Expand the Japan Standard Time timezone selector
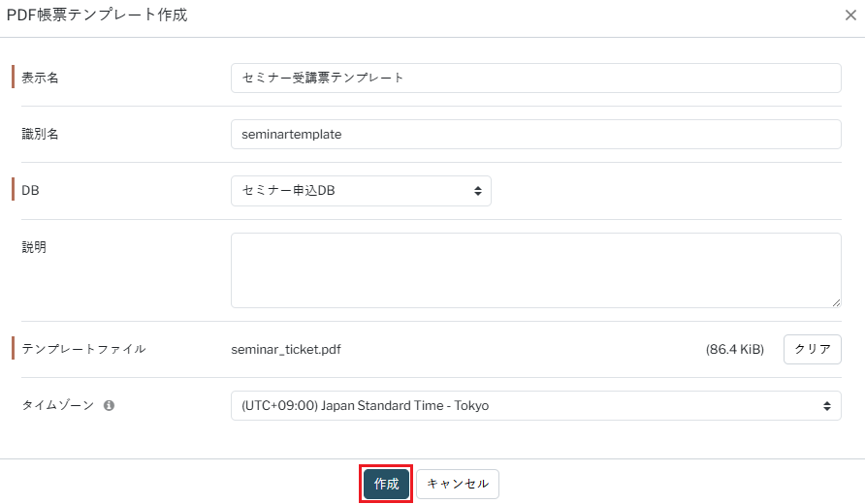Viewport: 865px width, 504px height. click(x=535, y=406)
